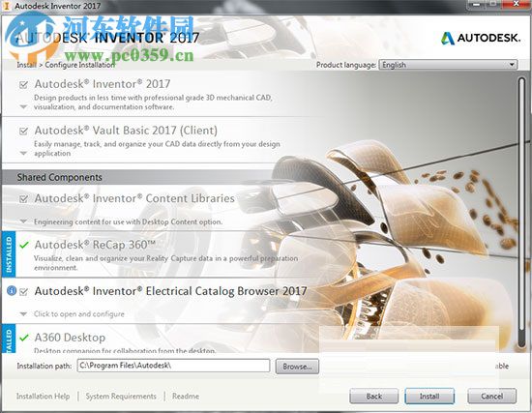Screen dimensions: 532x413
Task: Open the Product language dropdown
Action: pos(448,65)
